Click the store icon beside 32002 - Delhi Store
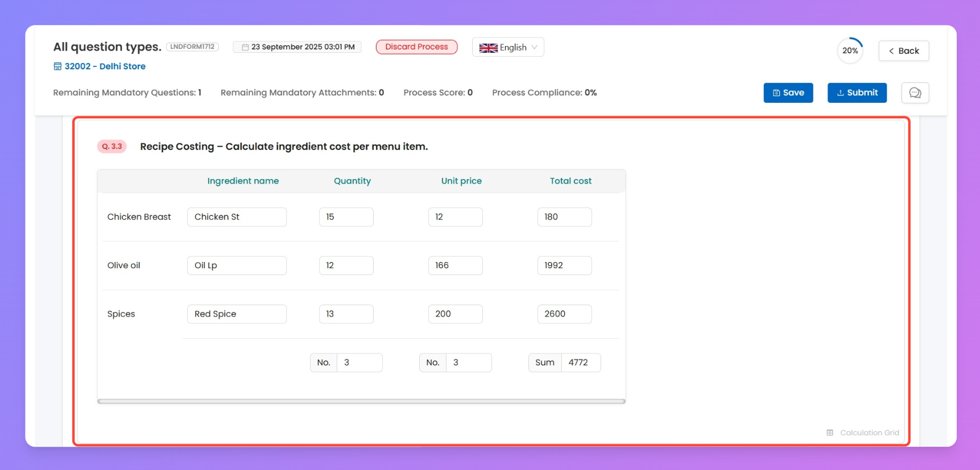Screen dimensions: 980x470 click(x=57, y=66)
